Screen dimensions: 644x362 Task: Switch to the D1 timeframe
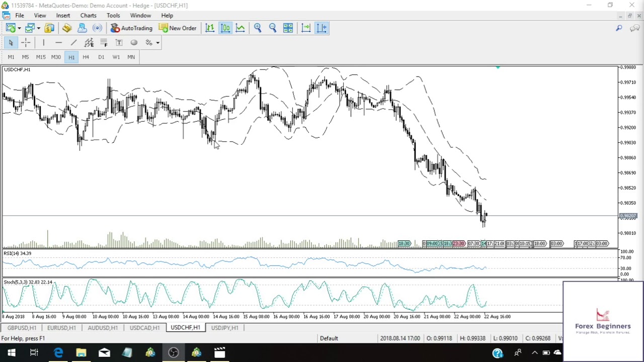tap(101, 57)
